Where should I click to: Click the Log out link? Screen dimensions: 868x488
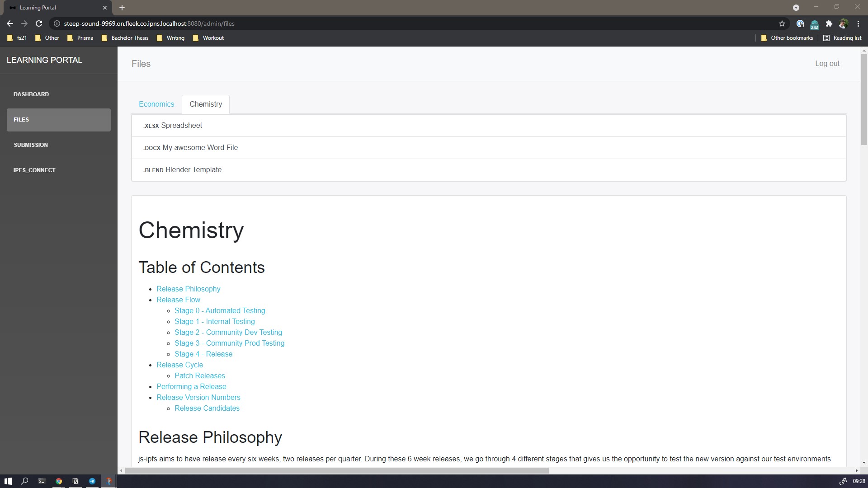[827, 64]
